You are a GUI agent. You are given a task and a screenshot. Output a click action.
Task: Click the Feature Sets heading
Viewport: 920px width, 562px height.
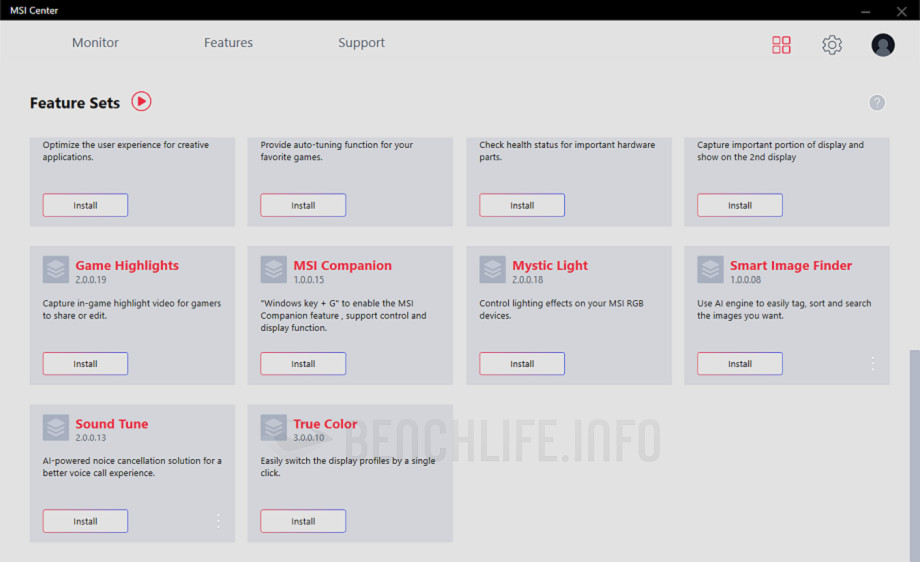coord(75,103)
